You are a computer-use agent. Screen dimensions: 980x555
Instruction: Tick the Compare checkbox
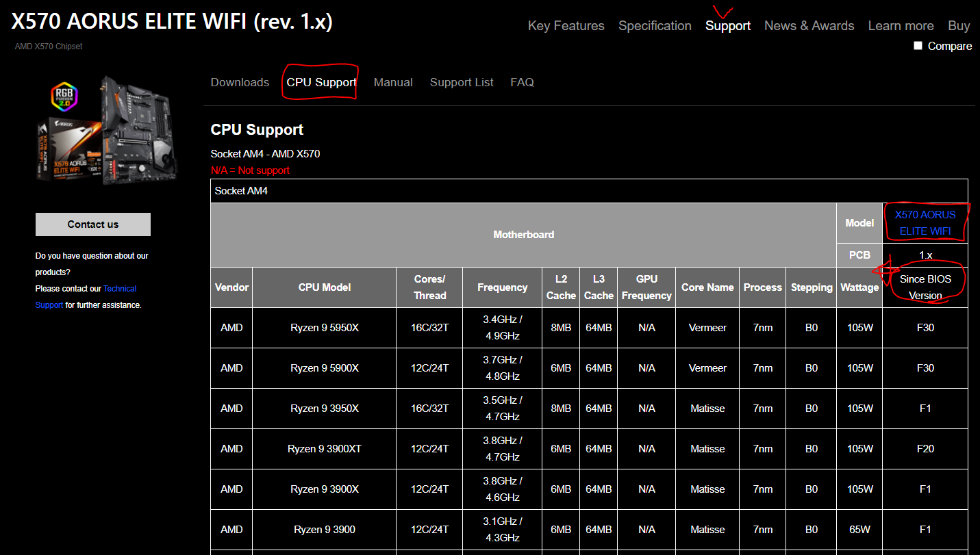[x=918, y=46]
